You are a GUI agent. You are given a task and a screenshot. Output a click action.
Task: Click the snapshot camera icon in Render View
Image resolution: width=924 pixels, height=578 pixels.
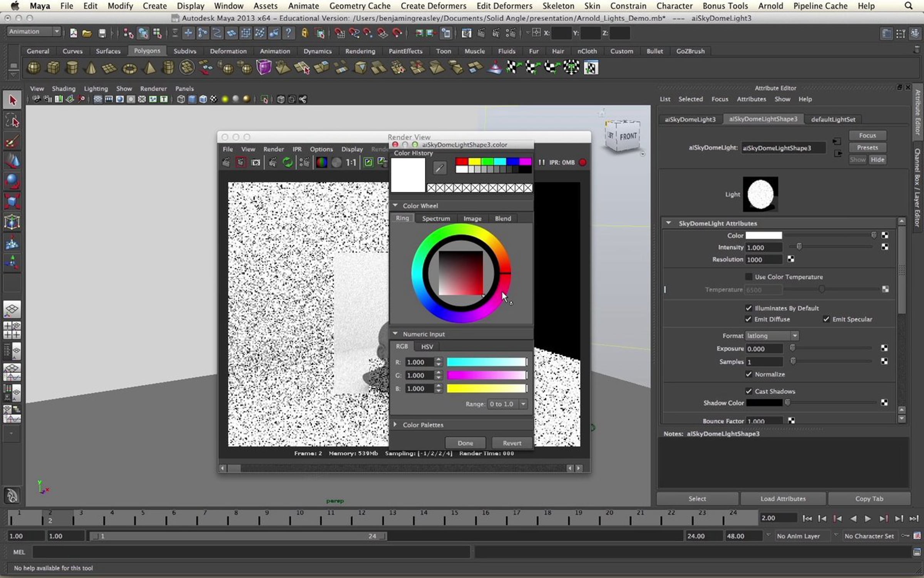256,163
